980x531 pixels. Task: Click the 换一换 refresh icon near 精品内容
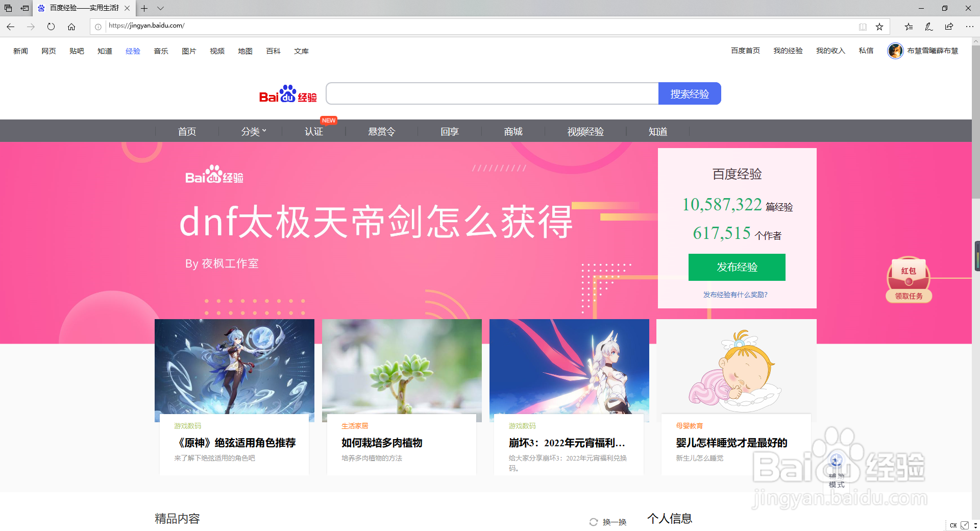[x=594, y=522]
